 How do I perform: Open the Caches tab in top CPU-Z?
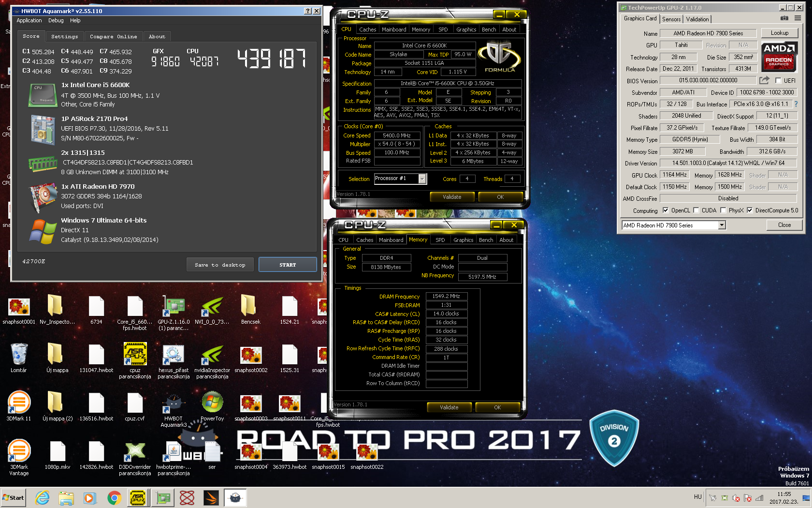coord(367,30)
